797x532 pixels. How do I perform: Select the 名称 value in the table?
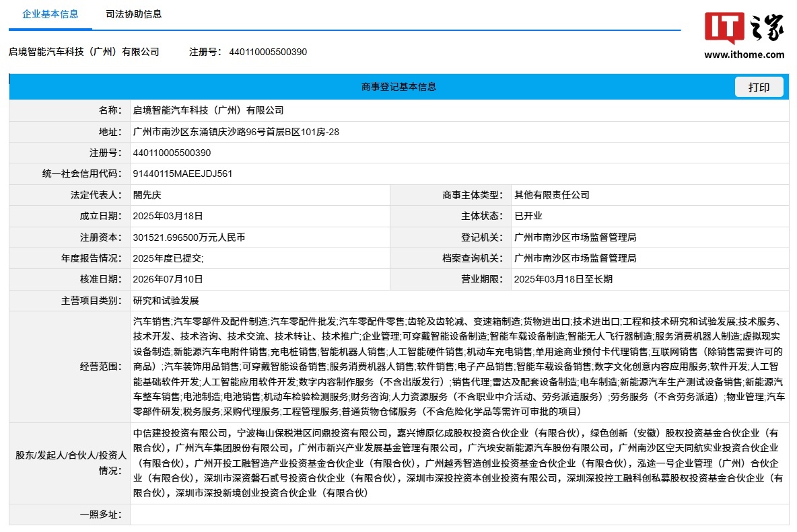click(x=209, y=110)
